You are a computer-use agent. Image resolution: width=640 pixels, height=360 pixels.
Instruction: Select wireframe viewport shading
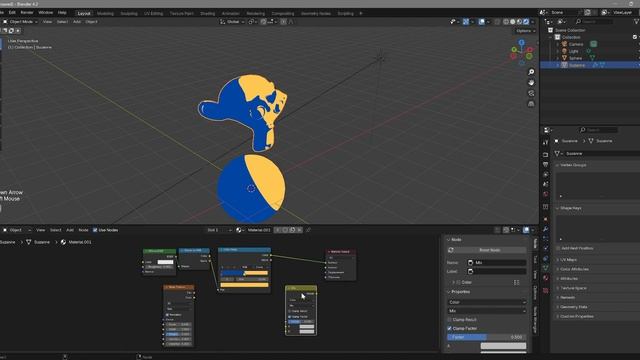pos(506,22)
